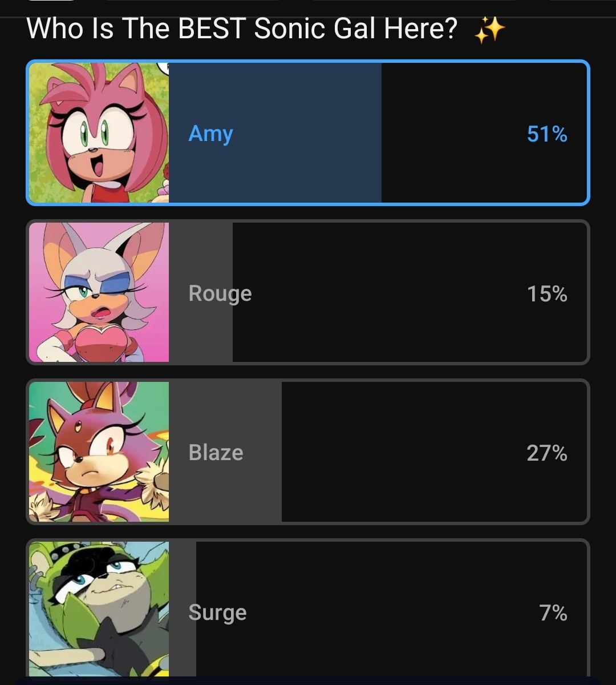Click Rouge's 15% result value
Viewport: 616px width, 685px height.
coord(547,294)
